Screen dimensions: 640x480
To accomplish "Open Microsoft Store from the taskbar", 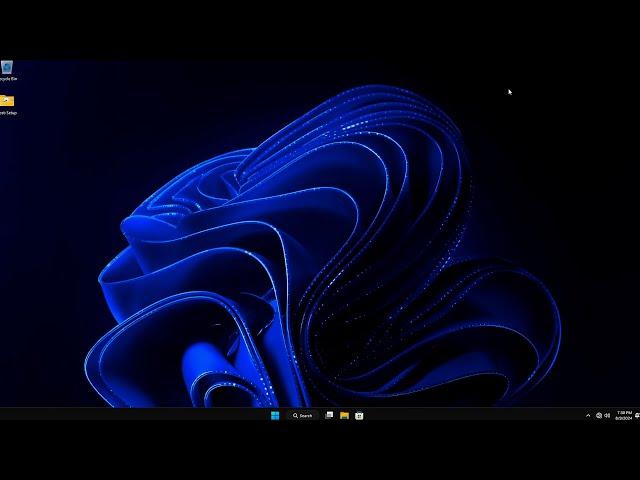I will [359, 416].
